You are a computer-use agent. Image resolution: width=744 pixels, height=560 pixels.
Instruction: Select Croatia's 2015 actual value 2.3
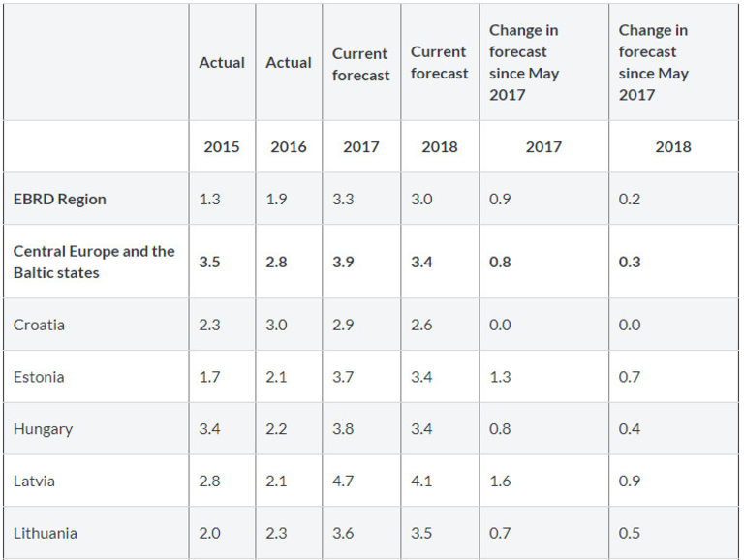[209, 325]
